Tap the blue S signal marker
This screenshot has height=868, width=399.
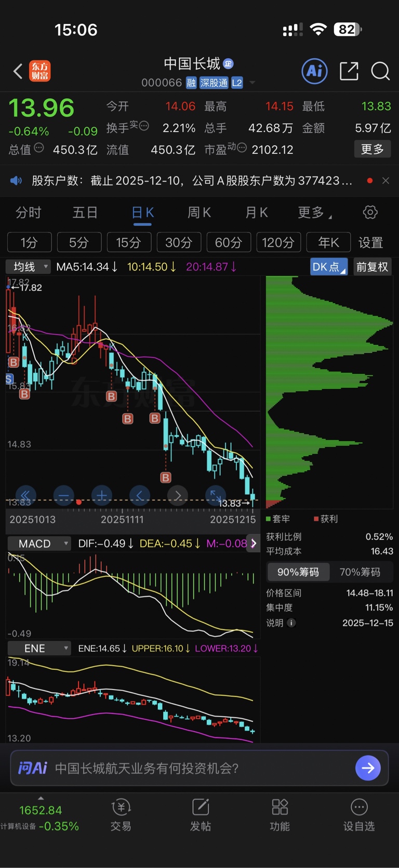click(9, 379)
